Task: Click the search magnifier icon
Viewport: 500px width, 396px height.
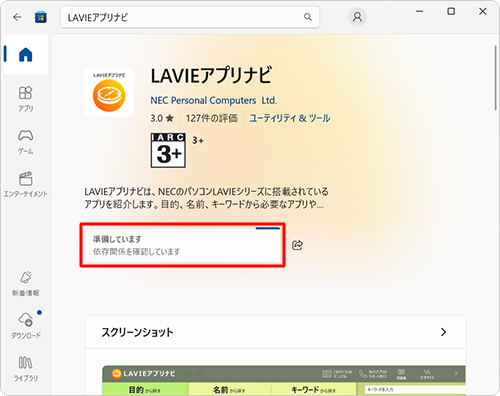Action: pos(308,17)
